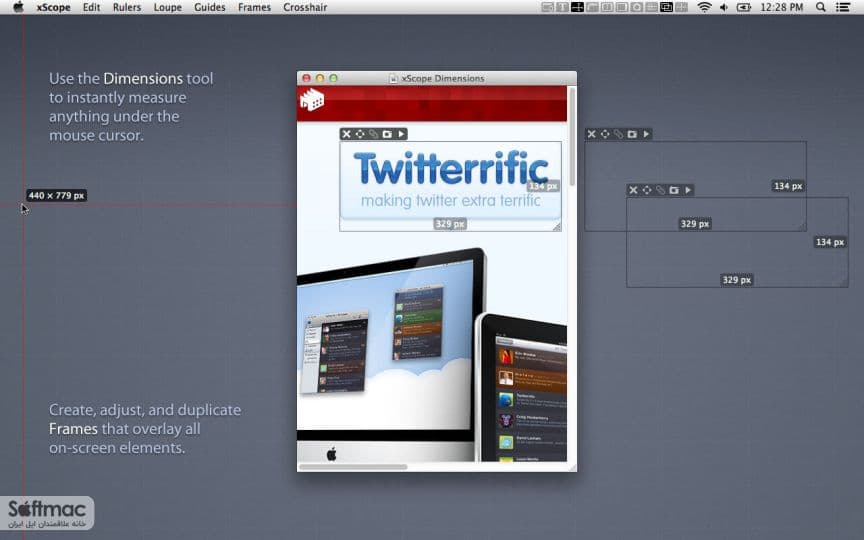This screenshot has width=864, height=540.
Task: Click the iMac screenshot image in the page
Action: click(x=391, y=353)
